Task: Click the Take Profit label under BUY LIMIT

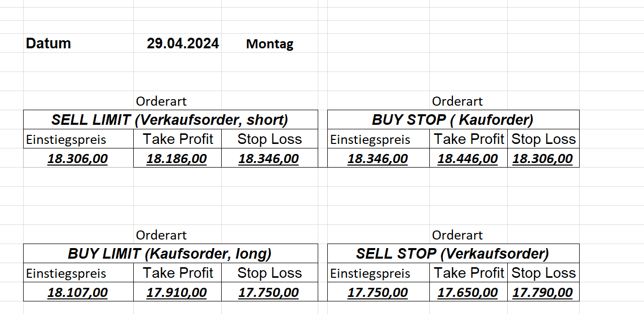Action: [x=178, y=273]
